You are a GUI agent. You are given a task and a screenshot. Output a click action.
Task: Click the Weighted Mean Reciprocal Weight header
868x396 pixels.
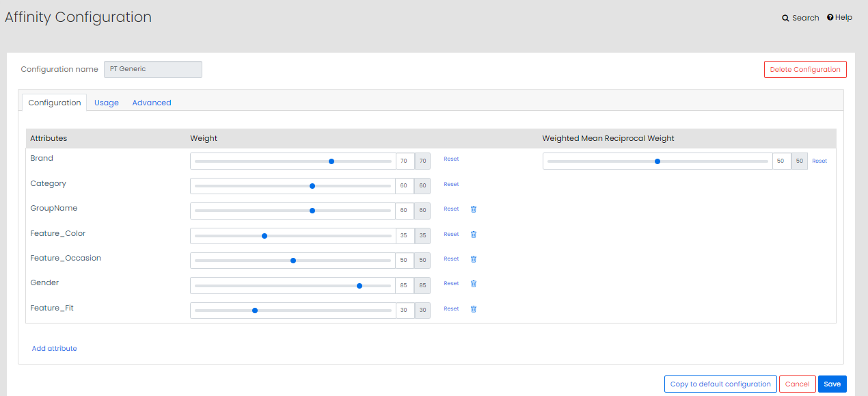pos(608,138)
